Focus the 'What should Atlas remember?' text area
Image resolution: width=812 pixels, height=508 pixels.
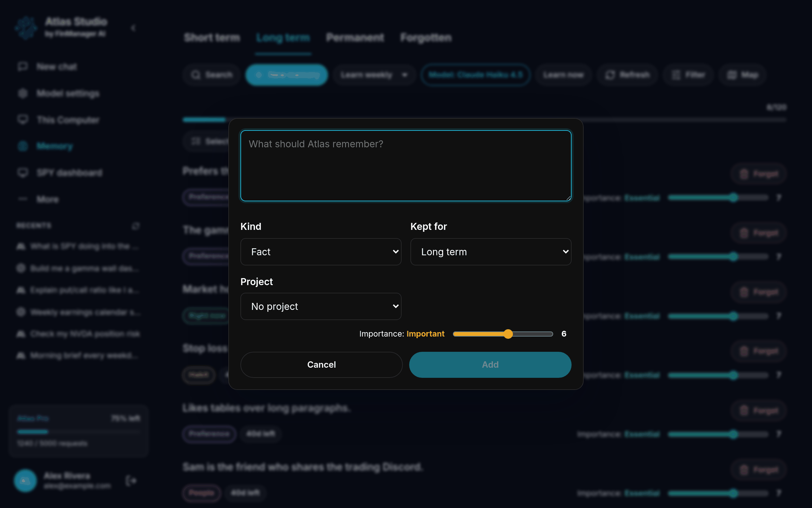(x=406, y=166)
